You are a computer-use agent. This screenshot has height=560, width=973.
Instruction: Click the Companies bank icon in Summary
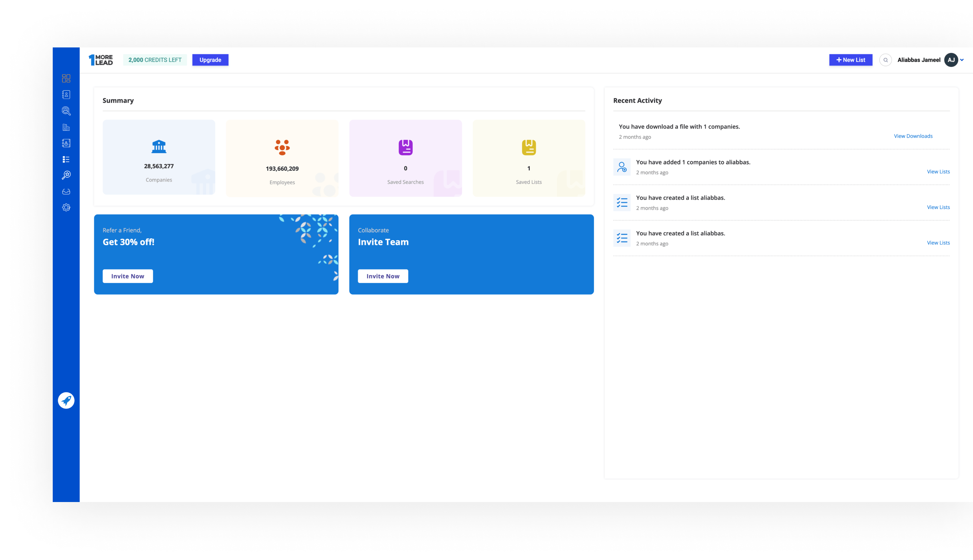[x=159, y=147]
